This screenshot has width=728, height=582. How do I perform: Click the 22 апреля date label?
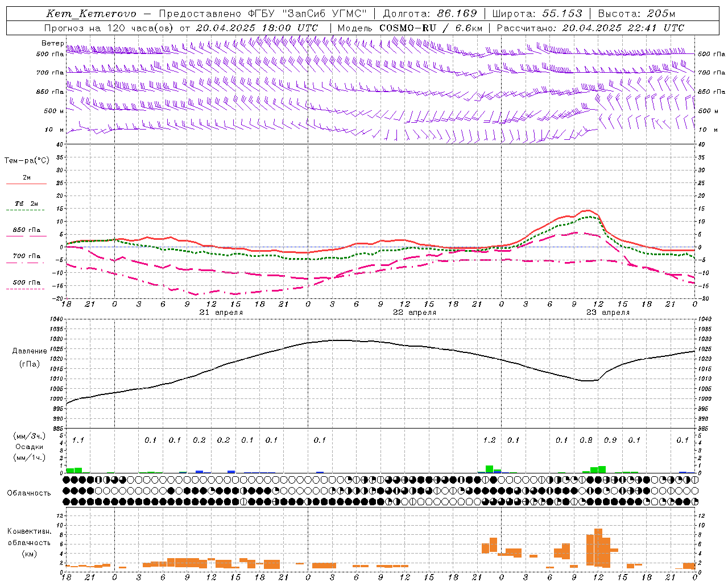point(415,313)
